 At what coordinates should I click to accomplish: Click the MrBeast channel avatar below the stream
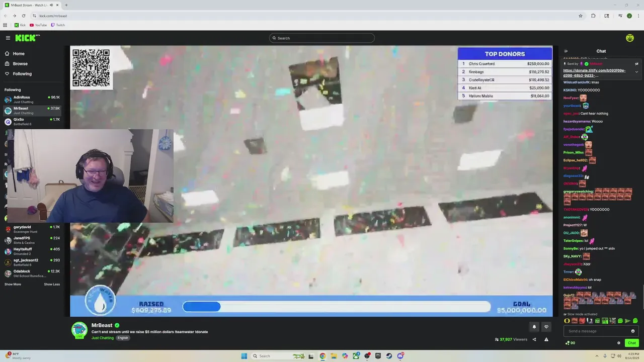79,330
